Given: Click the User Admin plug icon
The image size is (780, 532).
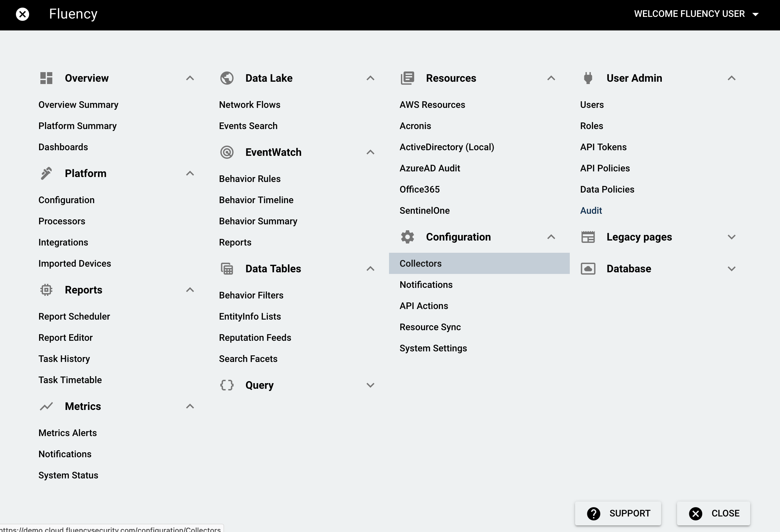Looking at the screenshot, I should (588, 78).
